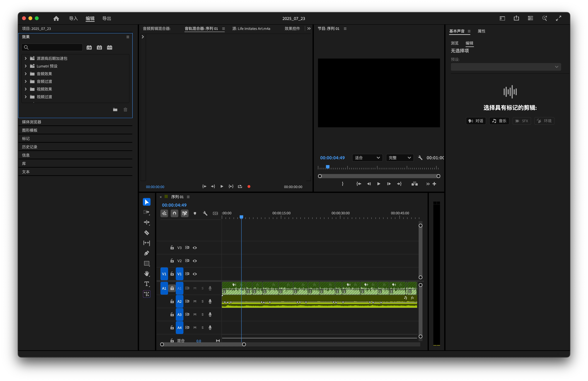The width and height of the screenshot is (588, 381).
Task: Click the 音乐 audio type button
Action: coord(499,121)
